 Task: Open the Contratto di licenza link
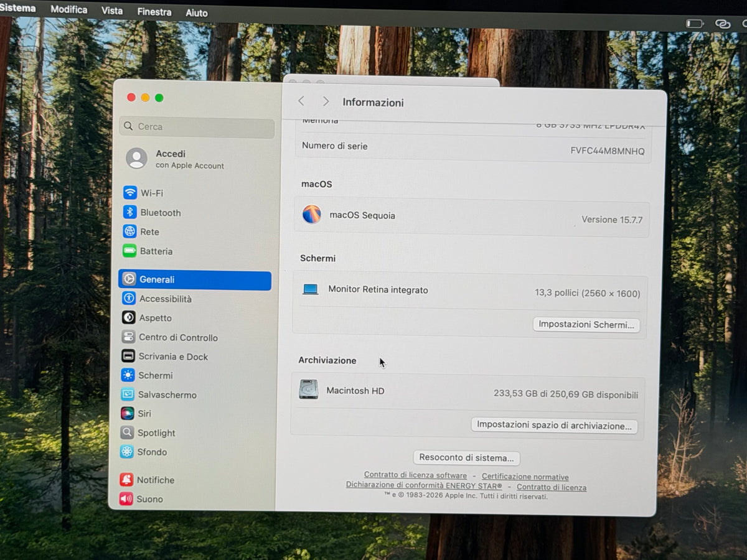click(x=552, y=488)
